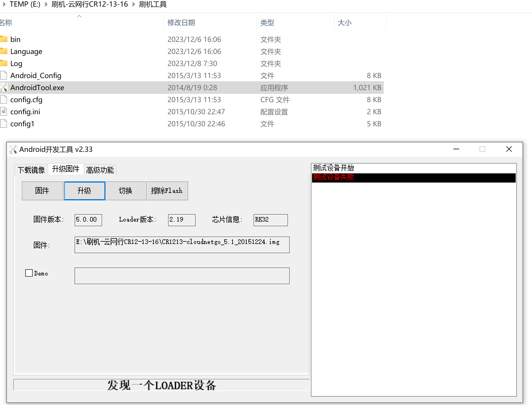Click the 芯片信息 field showing RK32
The width and height of the screenshot is (532, 405).
(x=270, y=220)
